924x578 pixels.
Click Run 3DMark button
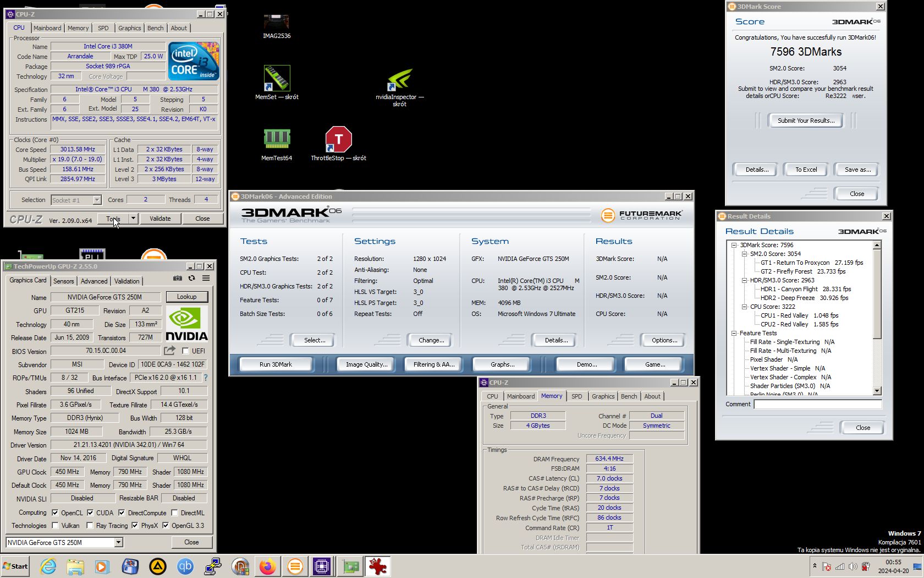tap(276, 364)
